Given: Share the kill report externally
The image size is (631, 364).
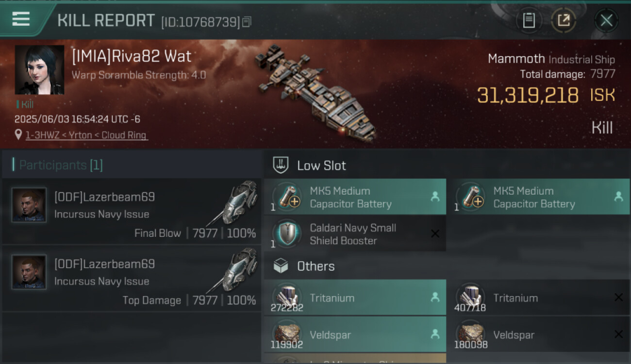Looking at the screenshot, I should (x=563, y=20).
